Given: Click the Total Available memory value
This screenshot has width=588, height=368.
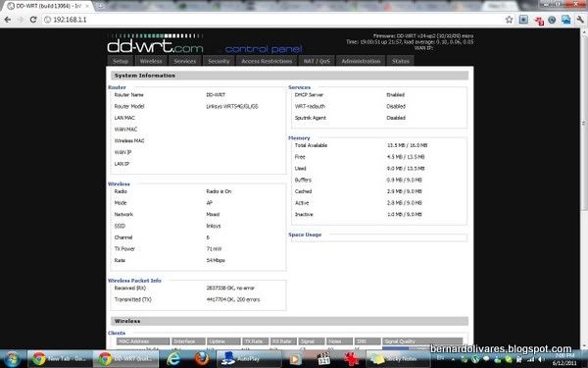Looking at the screenshot, I should (407, 145).
